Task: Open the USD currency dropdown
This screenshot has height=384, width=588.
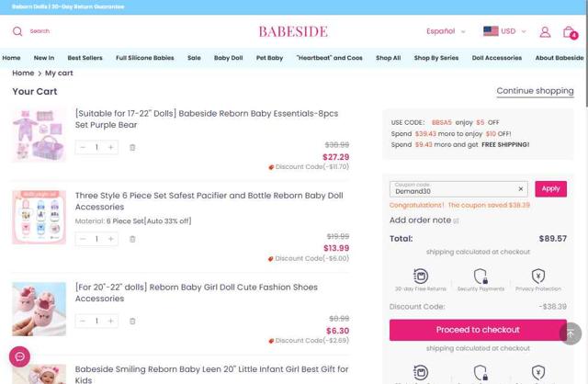Action: (x=513, y=31)
